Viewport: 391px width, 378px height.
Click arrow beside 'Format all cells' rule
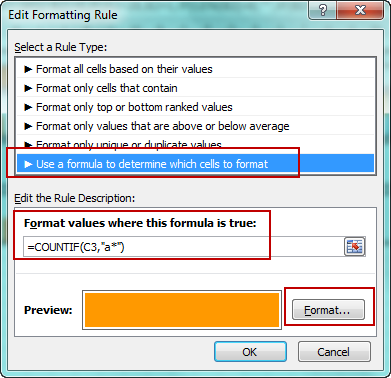point(28,69)
